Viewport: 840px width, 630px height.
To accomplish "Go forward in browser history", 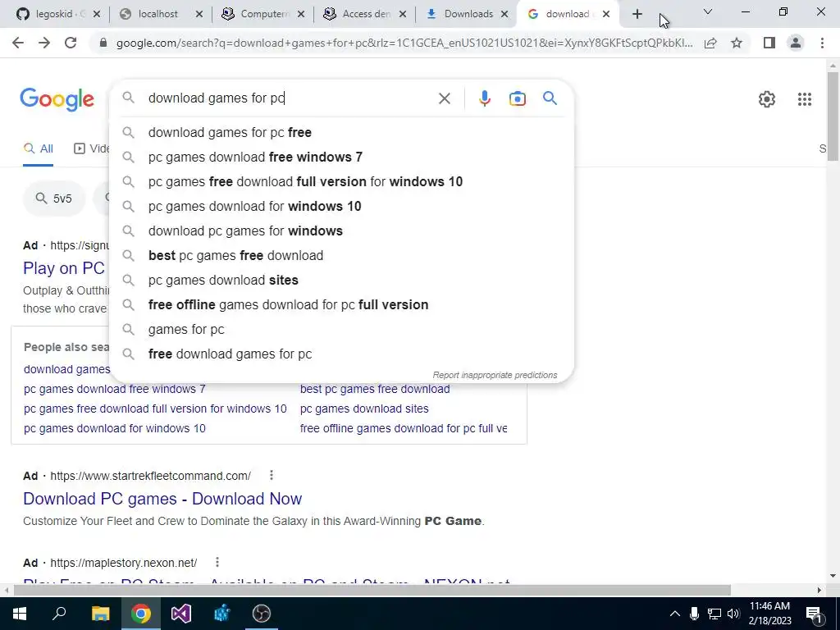I will 44,43.
